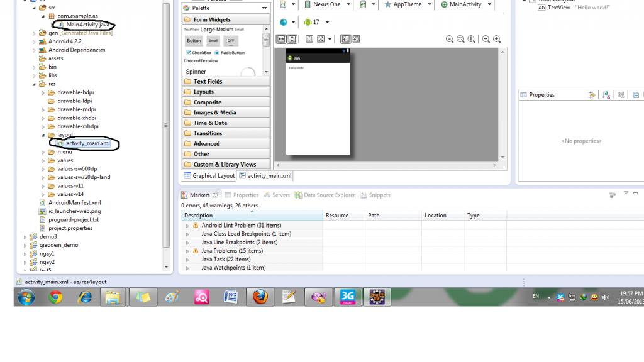Screen dimensions: 644x362
Task: Select the CheckBox widget in palette
Action: click(198, 53)
